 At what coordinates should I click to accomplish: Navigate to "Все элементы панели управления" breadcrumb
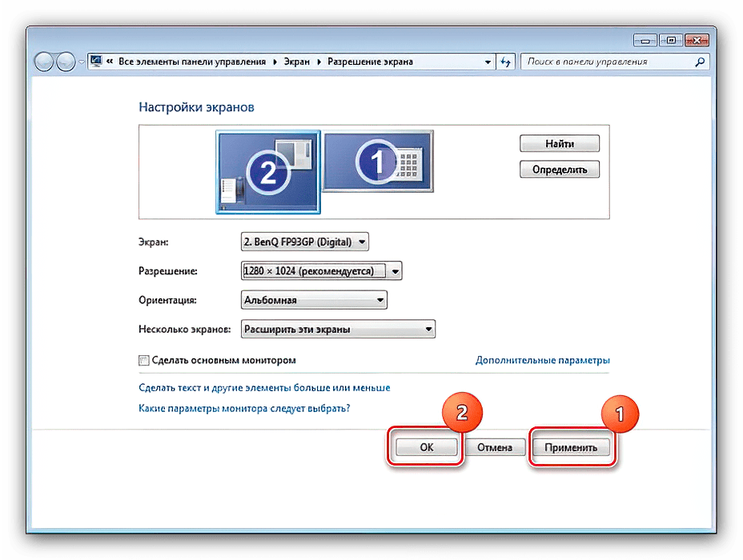192,62
